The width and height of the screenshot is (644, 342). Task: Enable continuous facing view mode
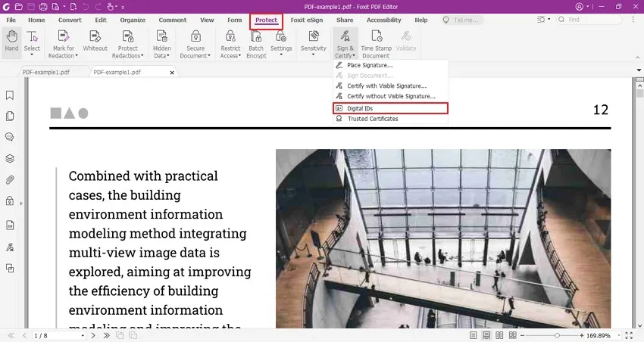tap(513, 335)
